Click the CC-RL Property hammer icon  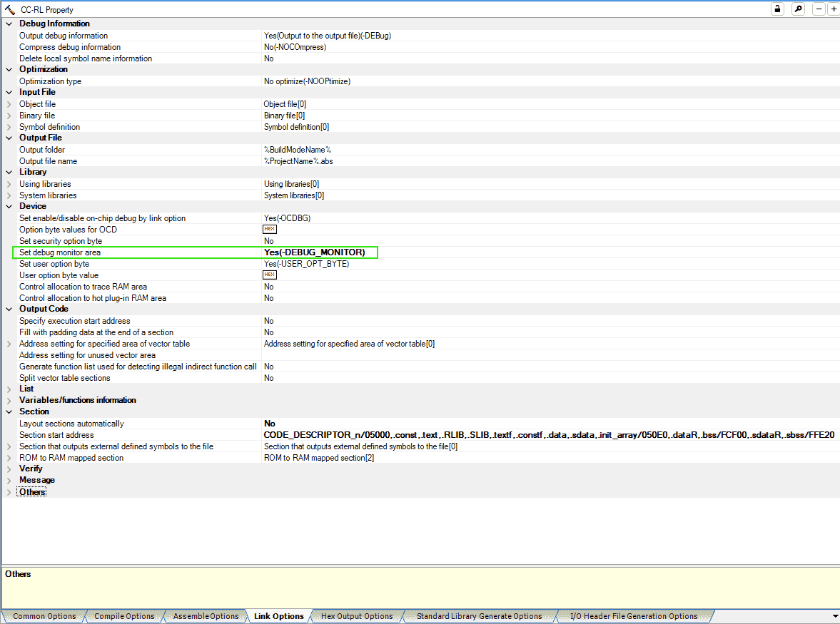click(x=10, y=10)
